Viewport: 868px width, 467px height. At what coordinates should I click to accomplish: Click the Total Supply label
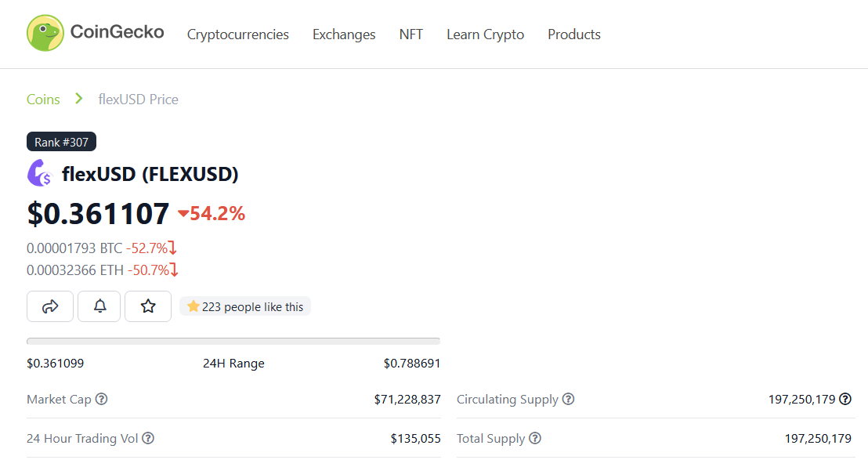click(x=490, y=439)
